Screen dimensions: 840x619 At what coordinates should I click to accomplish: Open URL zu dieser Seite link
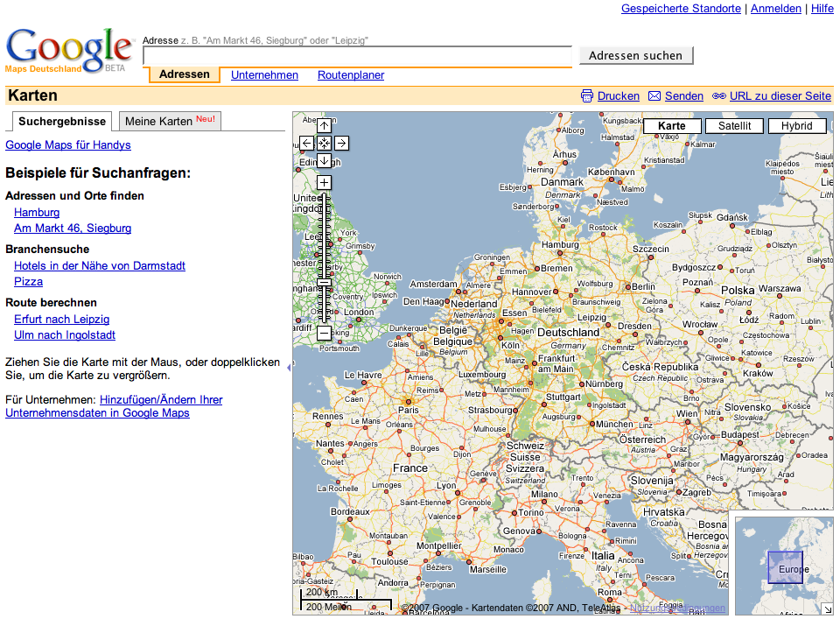(780, 96)
